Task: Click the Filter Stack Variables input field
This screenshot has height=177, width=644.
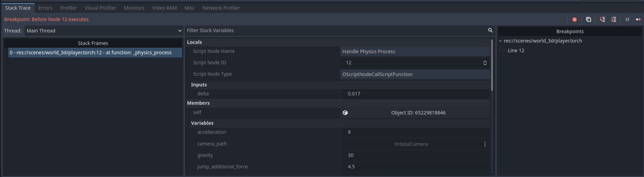Action: (x=336, y=31)
